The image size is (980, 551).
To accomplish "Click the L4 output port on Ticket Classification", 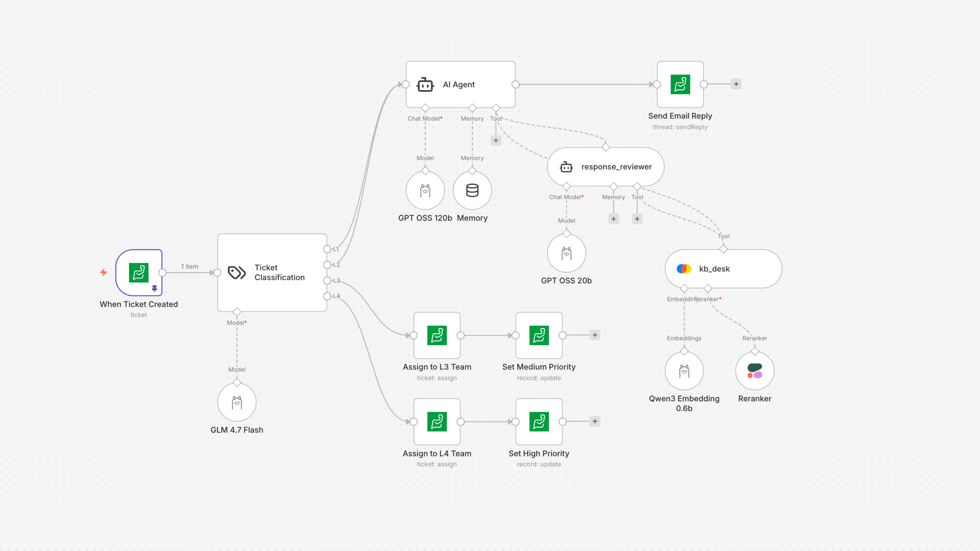I will pyautogui.click(x=328, y=296).
